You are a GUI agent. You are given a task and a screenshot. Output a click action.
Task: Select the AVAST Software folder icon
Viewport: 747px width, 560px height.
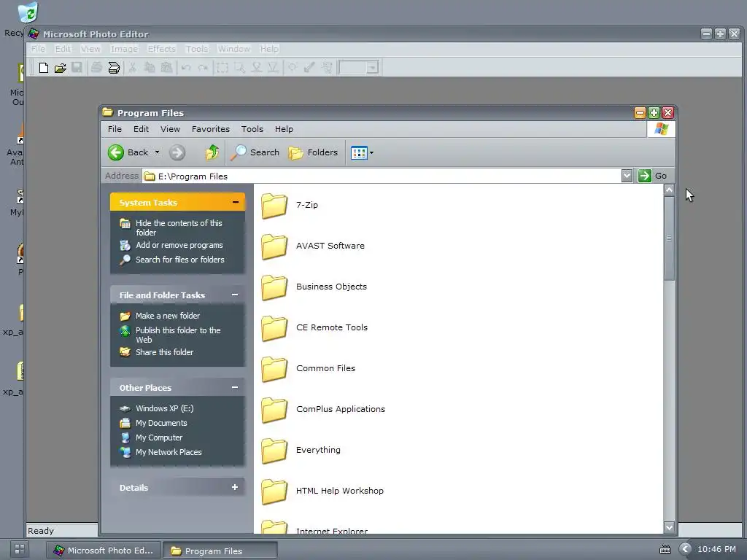tap(274, 246)
